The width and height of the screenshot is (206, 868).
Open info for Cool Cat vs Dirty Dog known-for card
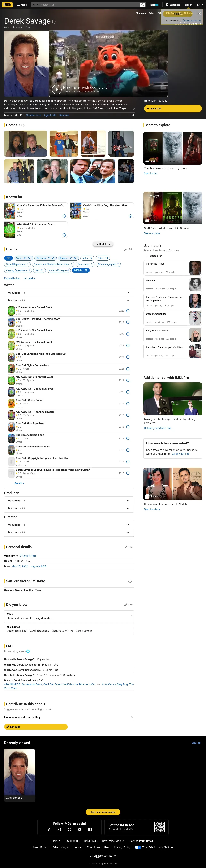point(130,216)
